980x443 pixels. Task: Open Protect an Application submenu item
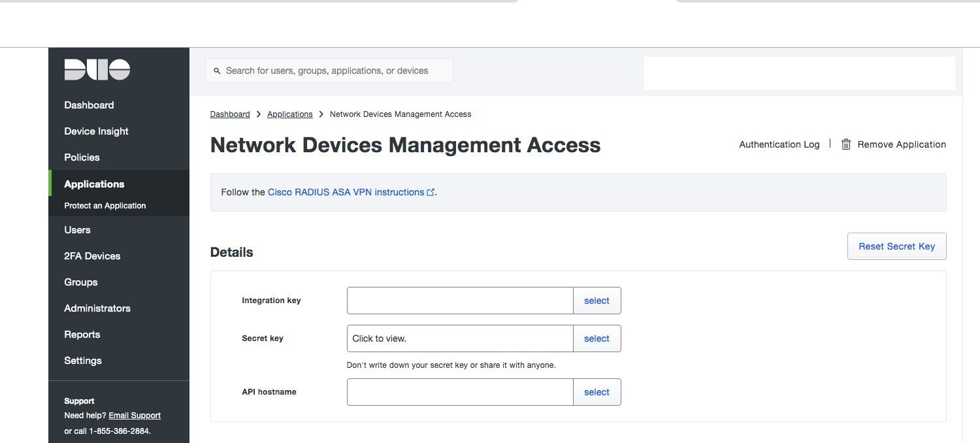(x=105, y=206)
